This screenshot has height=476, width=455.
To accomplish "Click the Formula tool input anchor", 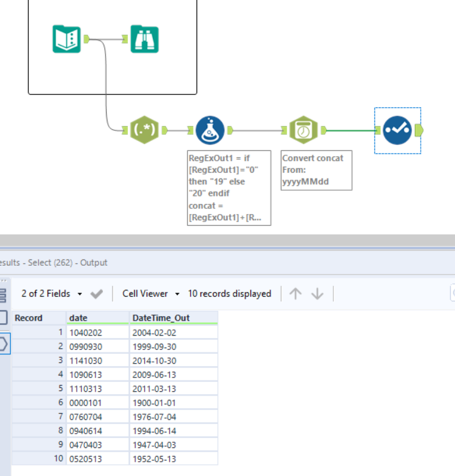I will pos(190,130).
